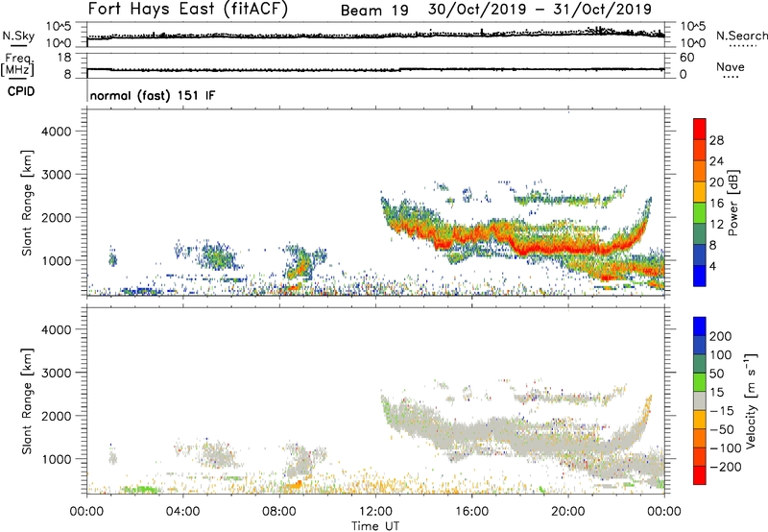
Task: Click the "Fort Hays East (fitACF)" plot title
Action: coord(188,9)
